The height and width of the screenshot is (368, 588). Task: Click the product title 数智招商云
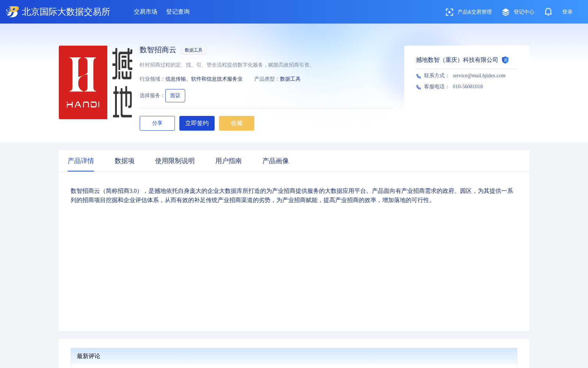click(x=158, y=50)
